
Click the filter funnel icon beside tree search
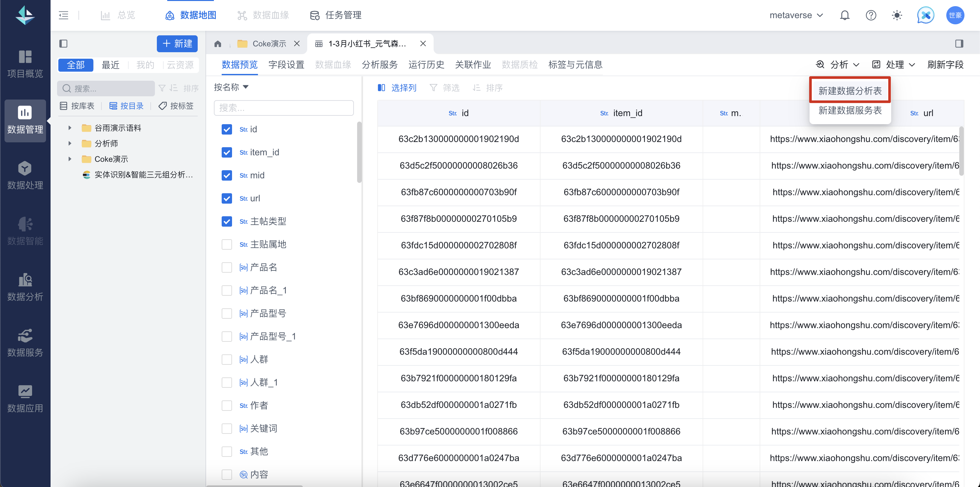[162, 88]
